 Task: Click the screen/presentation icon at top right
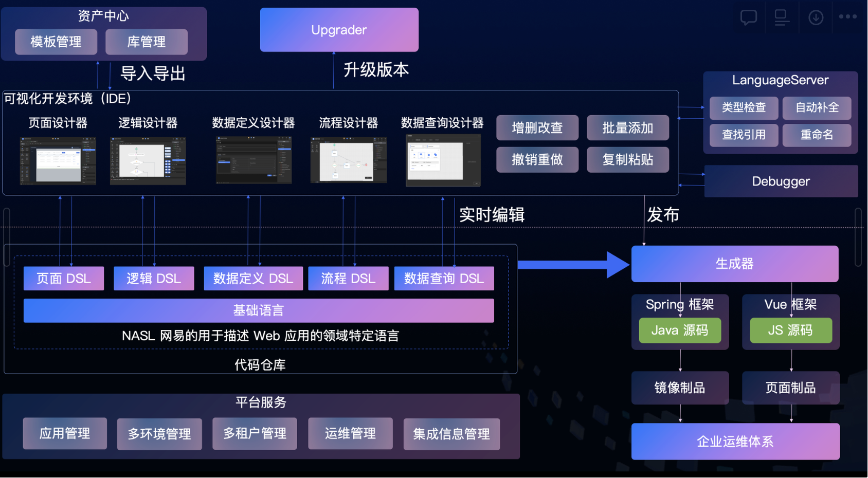pos(782,17)
